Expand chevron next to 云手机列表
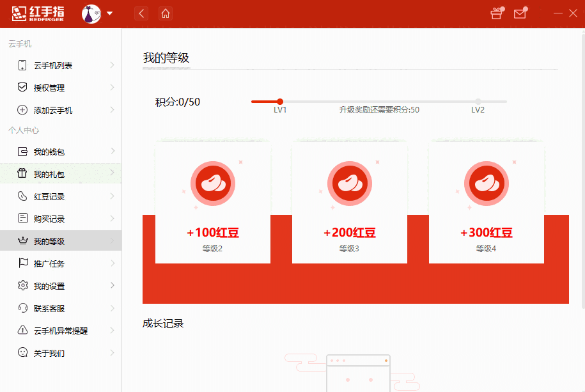This screenshot has height=392, width=585. 112,65
